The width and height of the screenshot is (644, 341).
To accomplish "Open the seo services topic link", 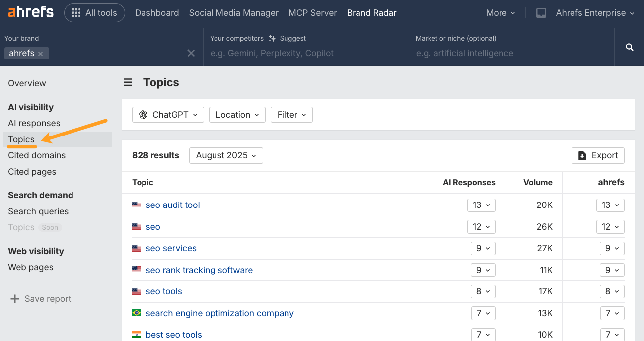I will 171,248.
